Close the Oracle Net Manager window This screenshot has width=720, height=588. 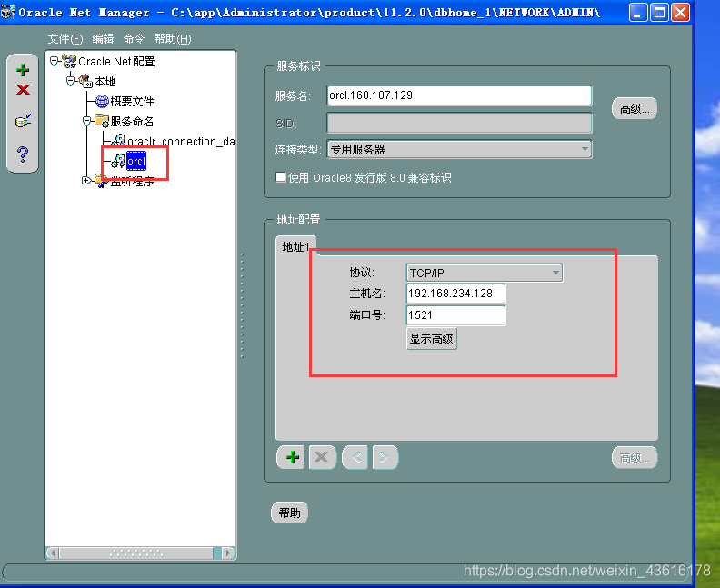tap(681, 13)
